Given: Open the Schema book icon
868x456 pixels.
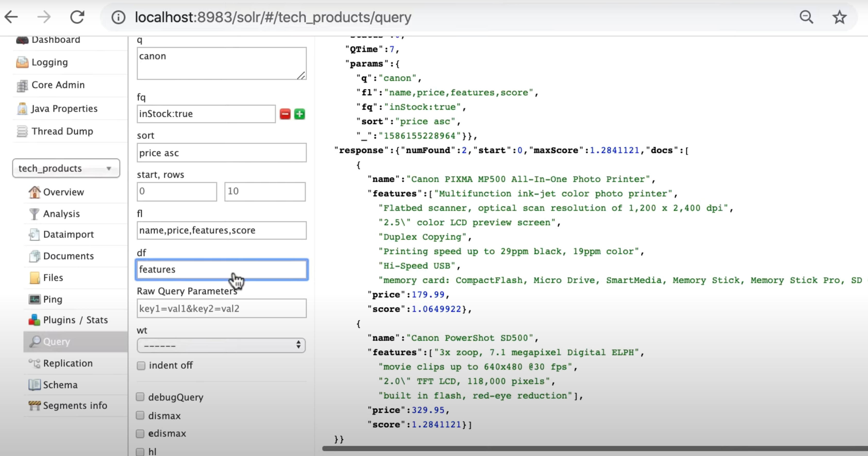Looking at the screenshot, I should 34,385.
